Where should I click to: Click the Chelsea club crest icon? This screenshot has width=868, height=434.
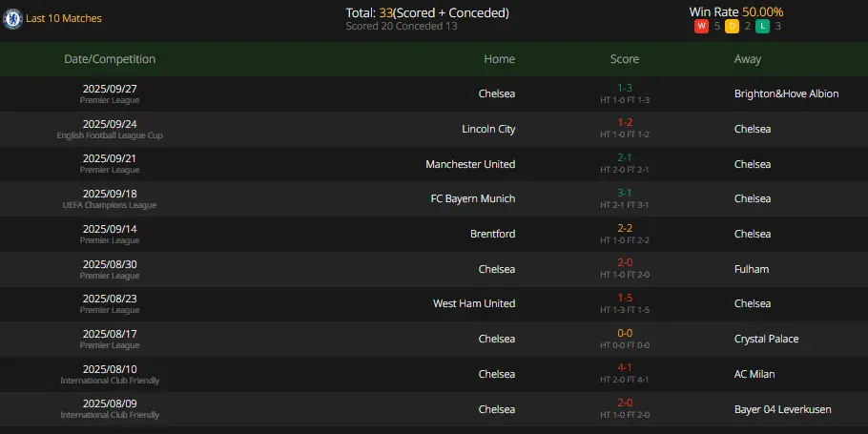pos(12,19)
